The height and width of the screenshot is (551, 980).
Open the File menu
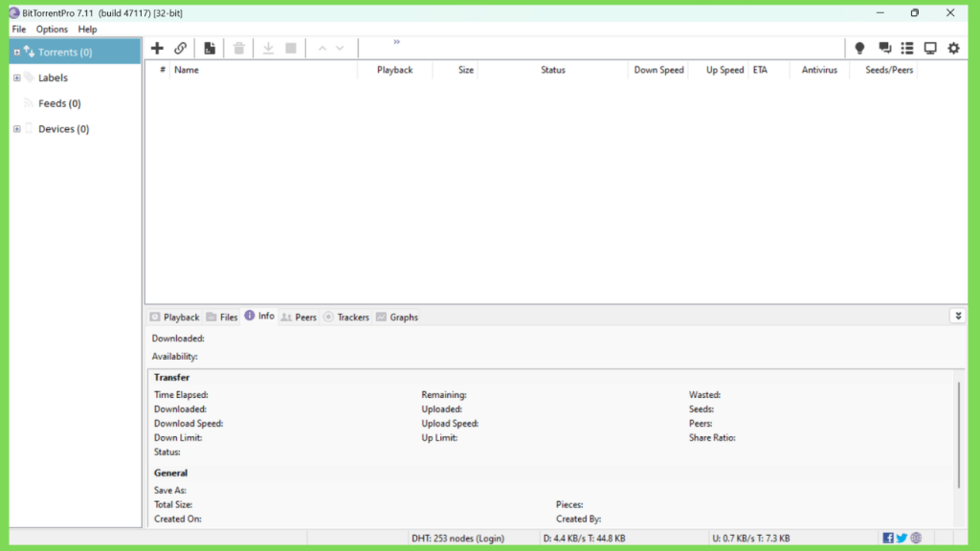pyautogui.click(x=19, y=30)
